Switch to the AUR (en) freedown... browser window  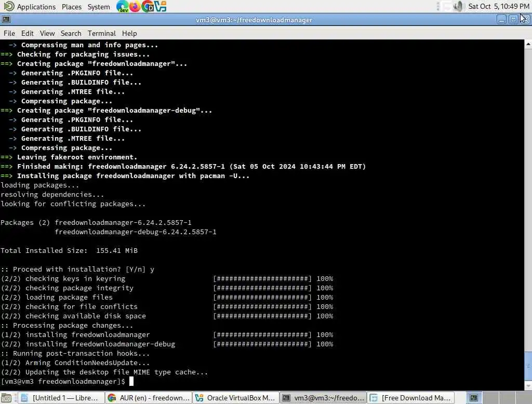[x=149, y=398]
